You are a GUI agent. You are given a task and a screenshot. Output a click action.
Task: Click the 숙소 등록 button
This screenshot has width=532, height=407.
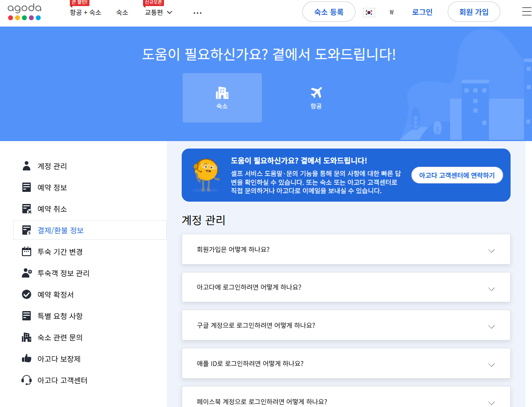tap(329, 12)
